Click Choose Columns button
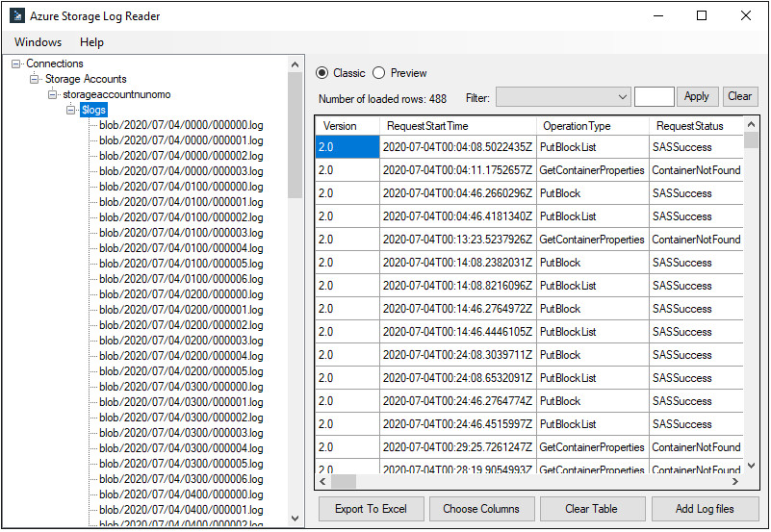 pyautogui.click(x=481, y=509)
